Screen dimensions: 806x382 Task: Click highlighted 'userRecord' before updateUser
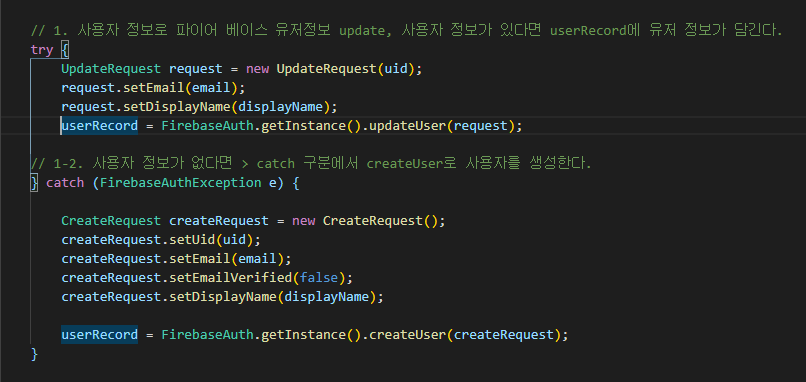pos(100,126)
